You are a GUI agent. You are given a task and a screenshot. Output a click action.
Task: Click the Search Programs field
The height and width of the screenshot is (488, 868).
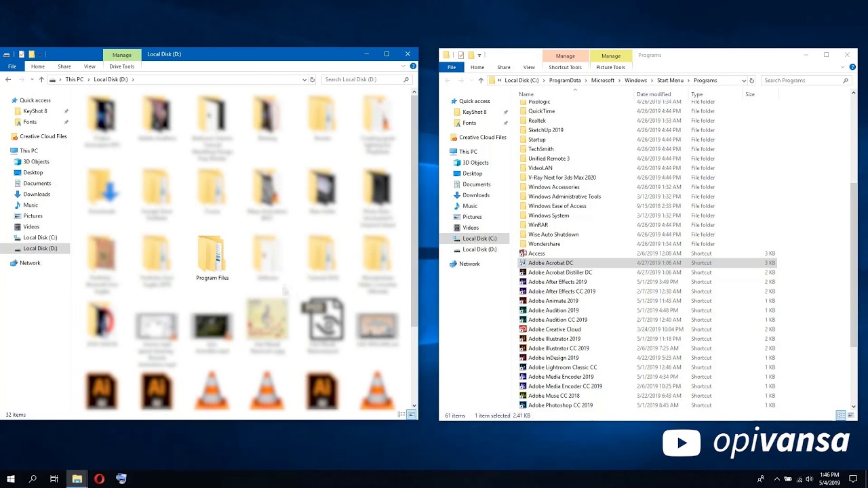[x=806, y=80]
